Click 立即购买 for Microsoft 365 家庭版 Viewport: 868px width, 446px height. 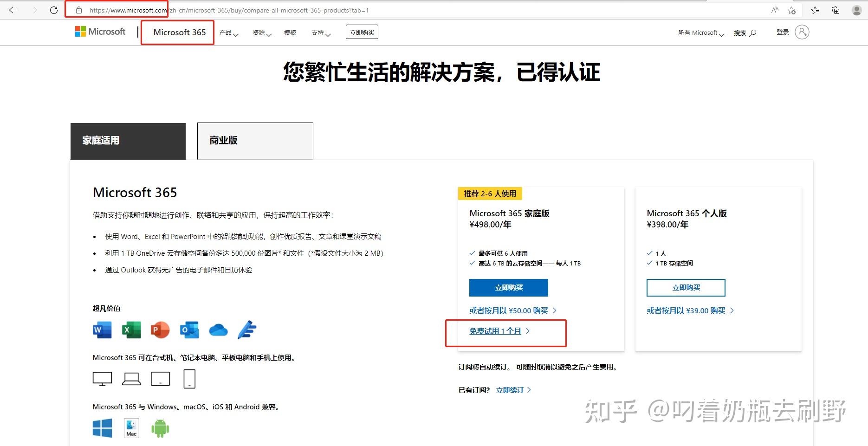pyautogui.click(x=509, y=288)
